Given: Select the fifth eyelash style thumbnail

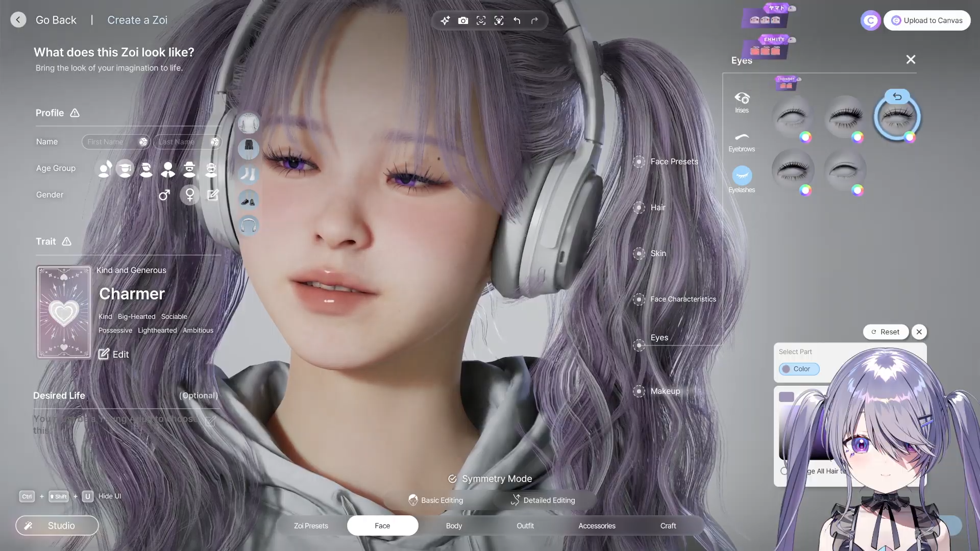Looking at the screenshot, I should (845, 170).
